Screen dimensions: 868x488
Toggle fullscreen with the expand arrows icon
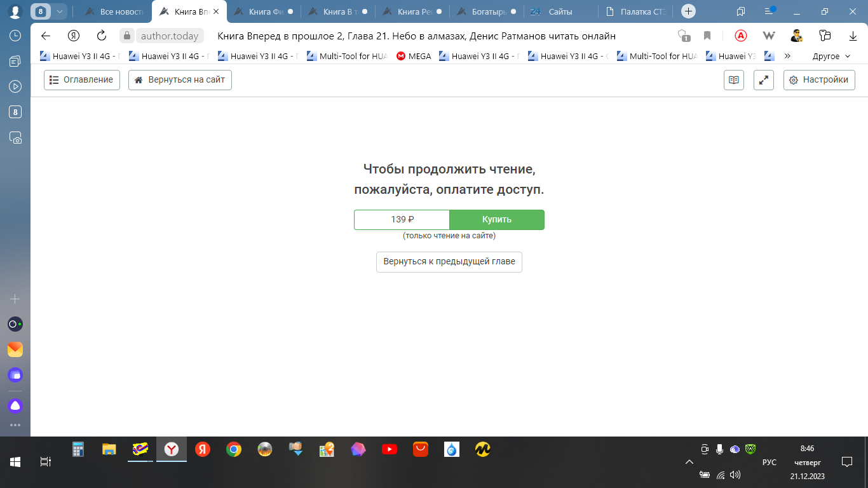(x=763, y=80)
